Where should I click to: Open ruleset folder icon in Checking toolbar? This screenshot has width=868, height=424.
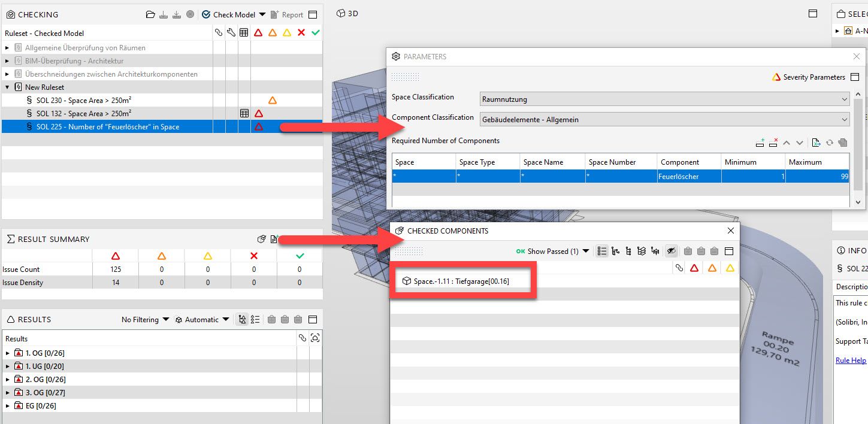pos(150,14)
